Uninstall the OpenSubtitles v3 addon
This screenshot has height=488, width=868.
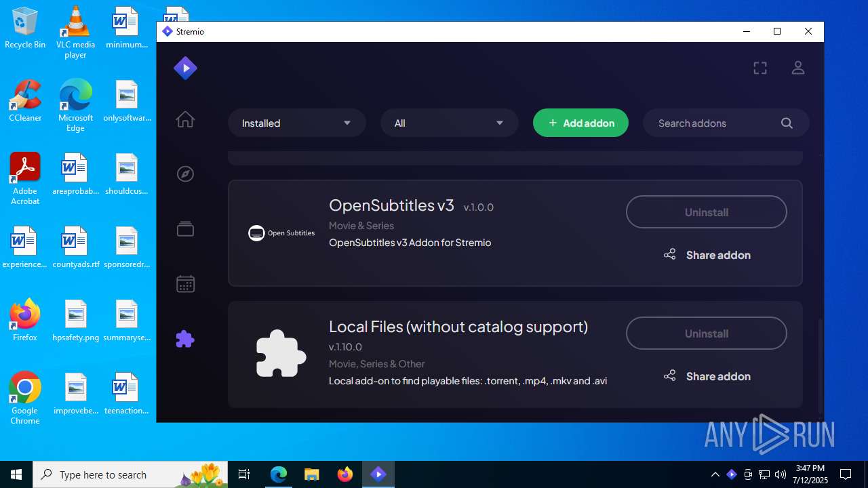pos(707,212)
